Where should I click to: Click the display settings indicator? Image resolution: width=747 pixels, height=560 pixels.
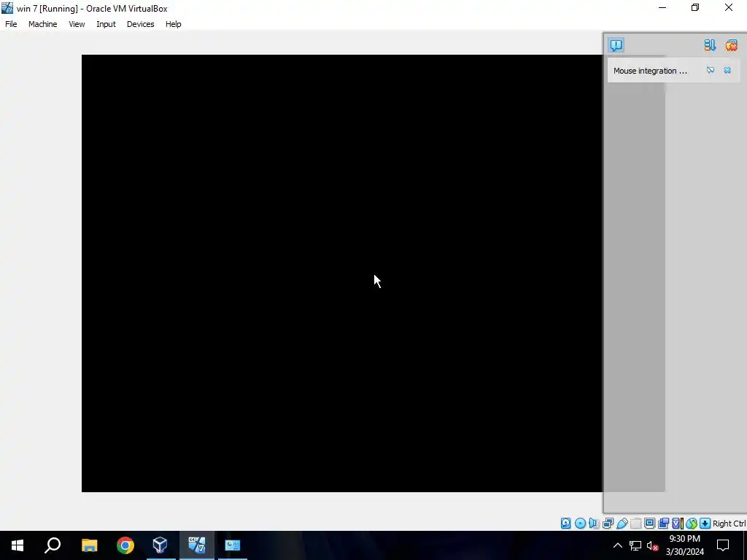pyautogui.click(x=649, y=524)
